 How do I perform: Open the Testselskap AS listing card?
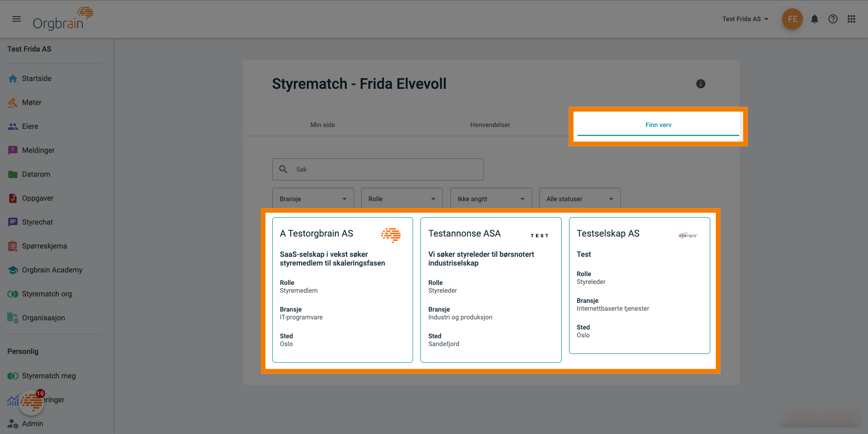click(x=639, y=285)
